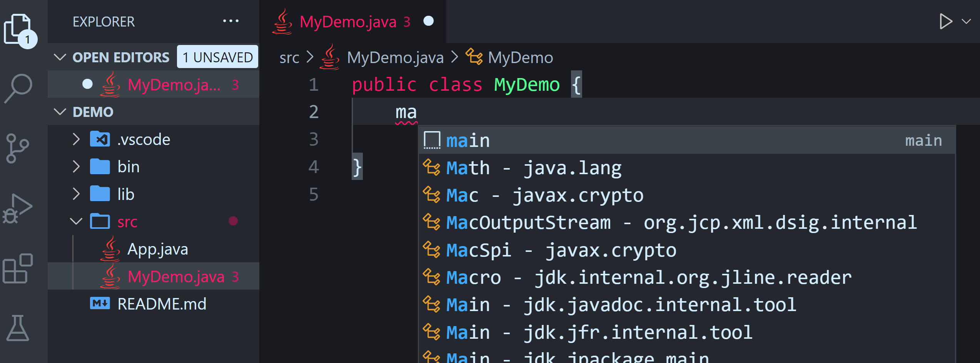
Task: Open the Testing flask view
Action: click(18, 328)
